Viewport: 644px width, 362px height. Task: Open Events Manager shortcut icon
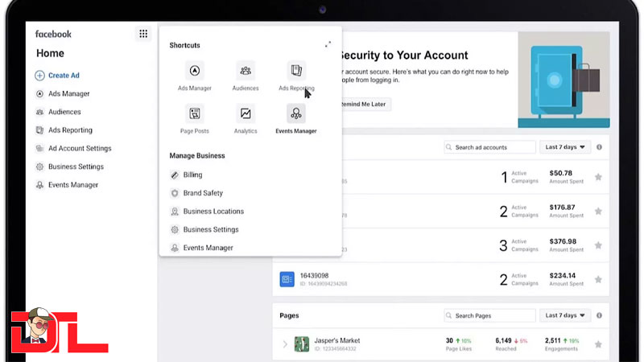[x=296, y=113]
